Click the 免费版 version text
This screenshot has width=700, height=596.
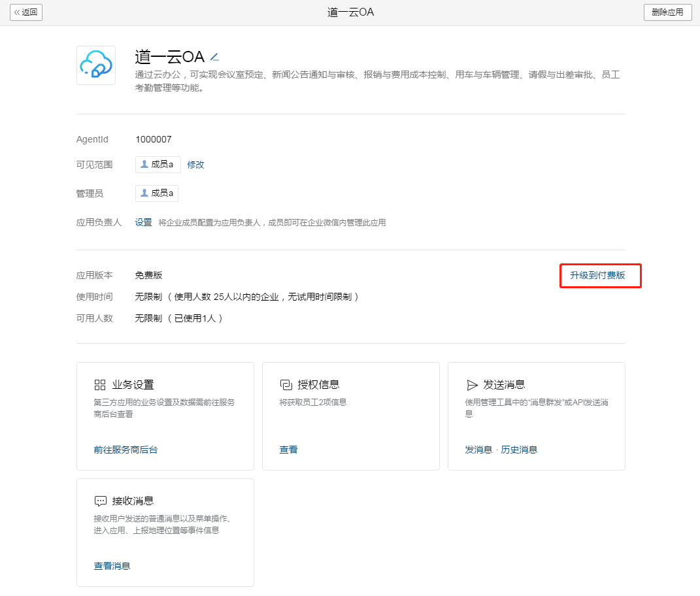(148, 276)
